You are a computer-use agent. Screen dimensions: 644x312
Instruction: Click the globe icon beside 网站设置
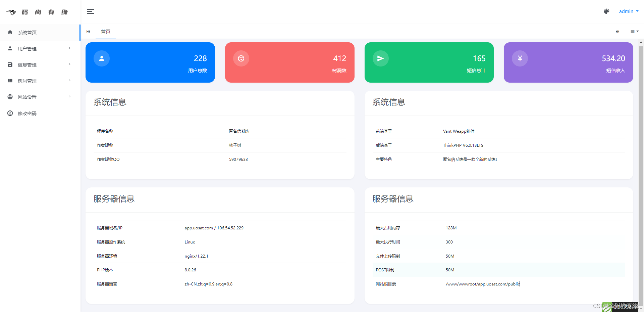(10, 97)
